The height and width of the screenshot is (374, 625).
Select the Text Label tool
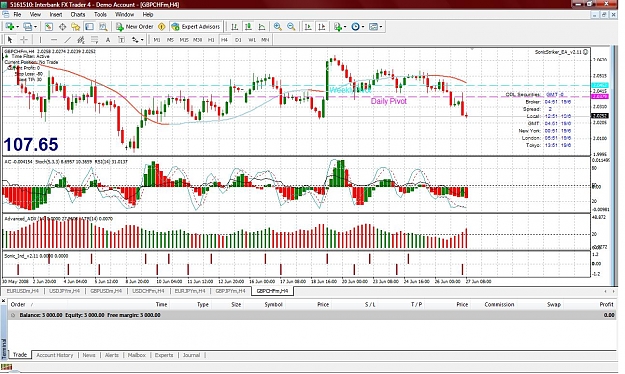coord(121,39)
